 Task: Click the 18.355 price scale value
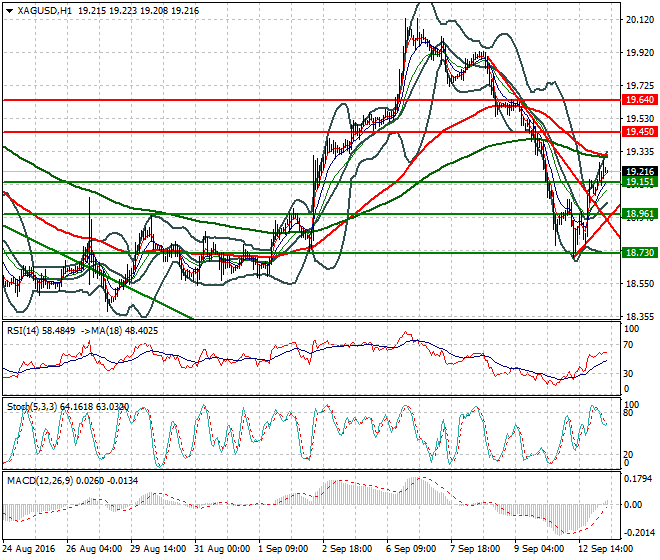(640, 317)
